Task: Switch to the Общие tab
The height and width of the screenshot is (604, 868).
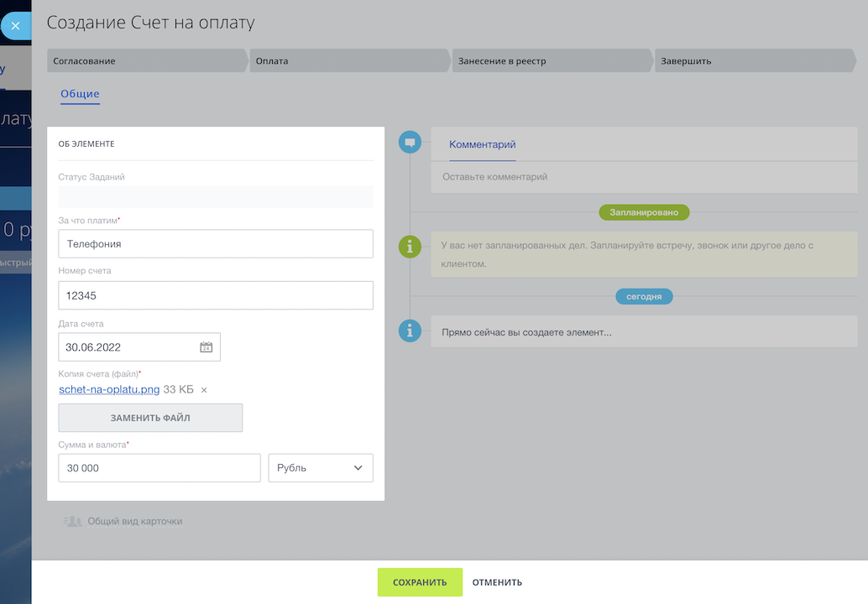Action: [81, 94]
